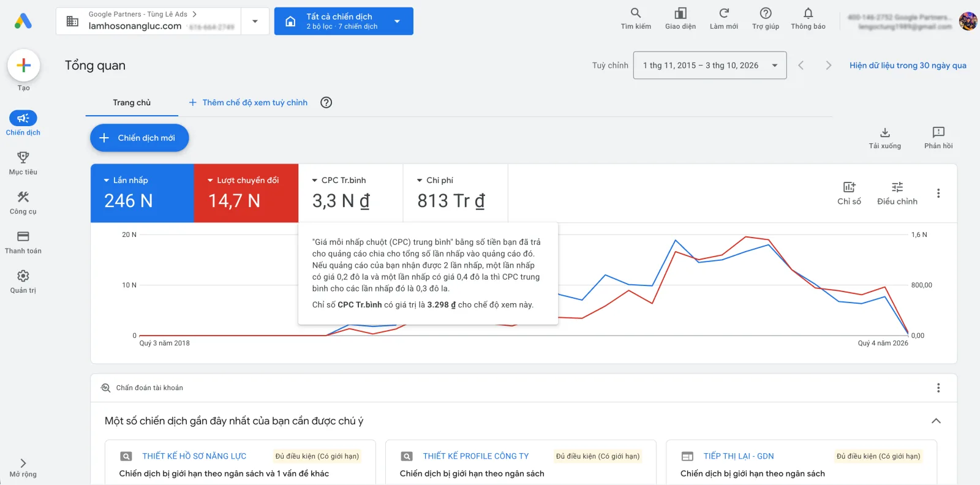Open Chẩn đoán tài khoản three-dot menu
Viewport: 980px width, 485px height.
coord(938,388)
